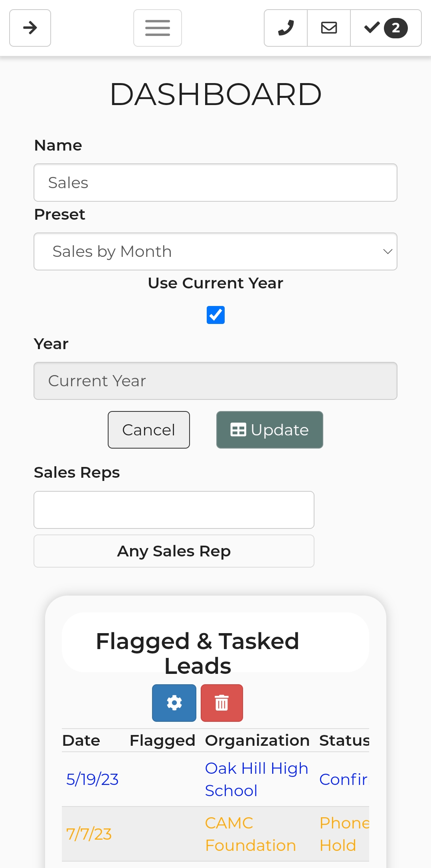The image size is (431, 868).
Task: Click the phone calls icon
Action: (286, 28)
